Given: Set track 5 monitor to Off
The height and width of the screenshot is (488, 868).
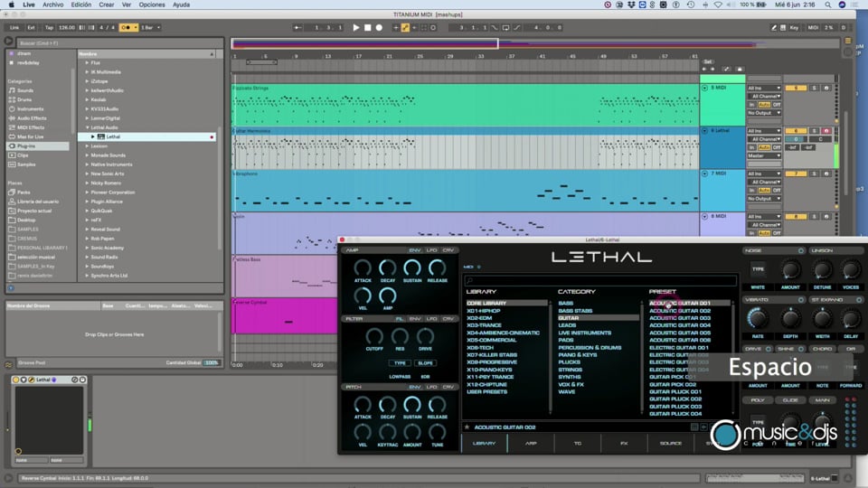Looking at the screenshot, I should (x=777, y=105).
